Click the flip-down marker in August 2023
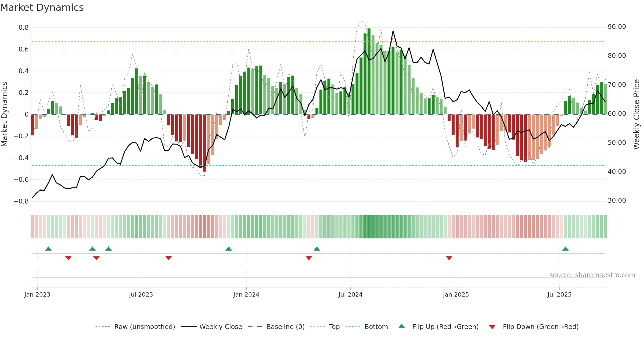The width and height of the screenshot is (644, 362). coord(169,258)
